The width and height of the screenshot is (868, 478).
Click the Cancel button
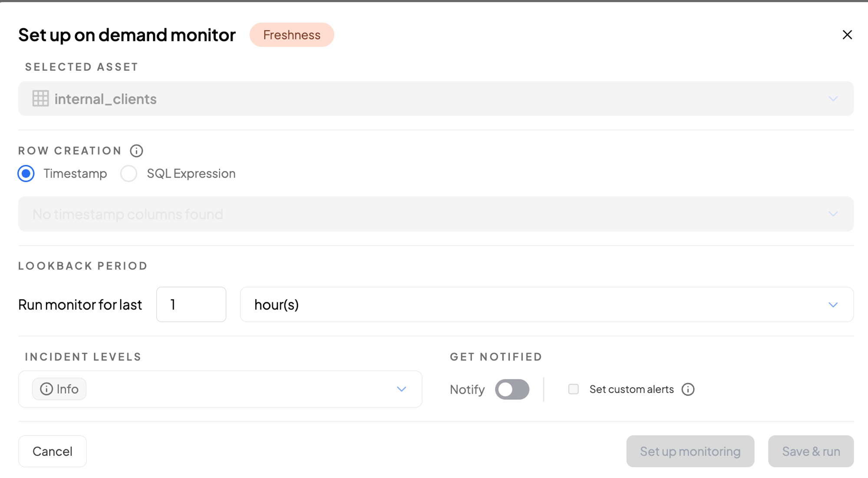[53, 452]
